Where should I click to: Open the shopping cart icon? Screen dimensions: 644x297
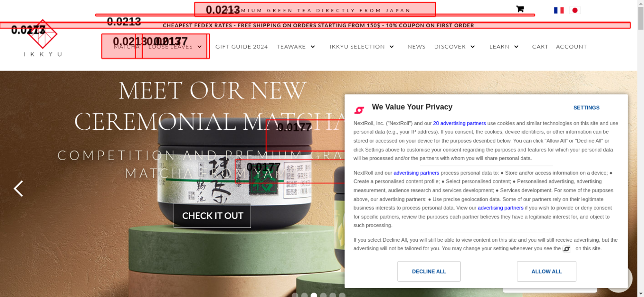click(520, 9)
